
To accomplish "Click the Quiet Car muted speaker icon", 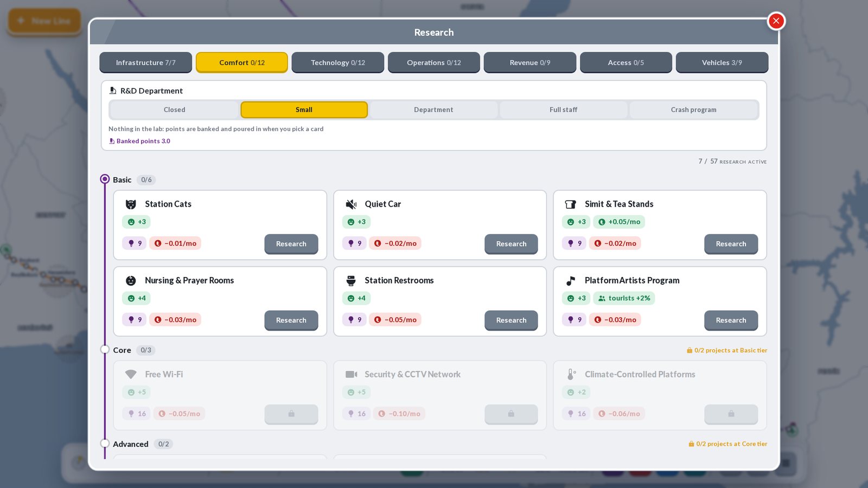I will click(x=351, y=204).
